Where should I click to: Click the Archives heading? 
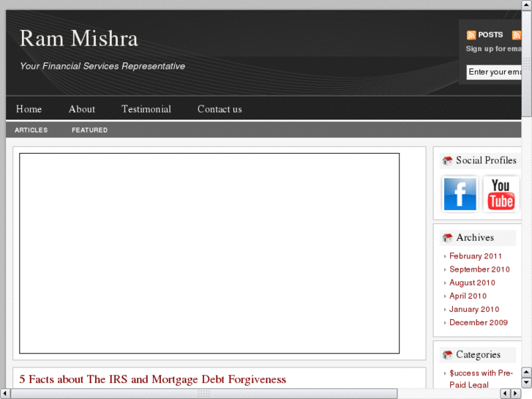475,237
